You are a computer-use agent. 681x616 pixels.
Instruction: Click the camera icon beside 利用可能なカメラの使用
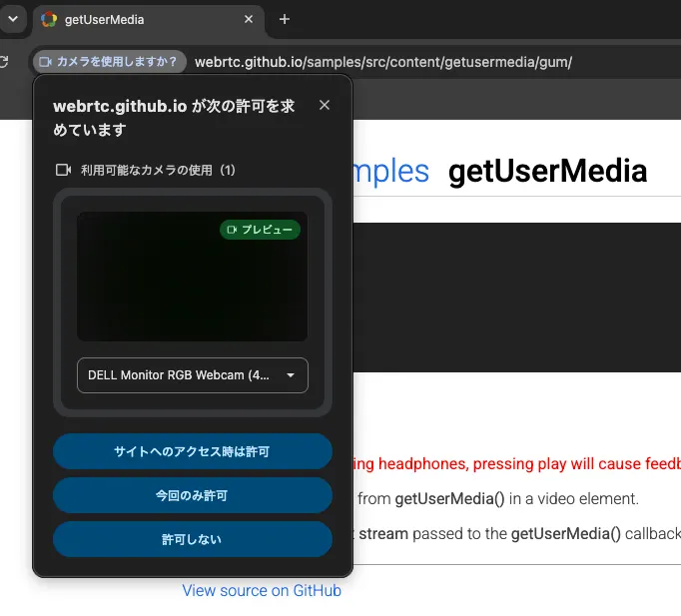pyautogui.click(x=64, y=170)
